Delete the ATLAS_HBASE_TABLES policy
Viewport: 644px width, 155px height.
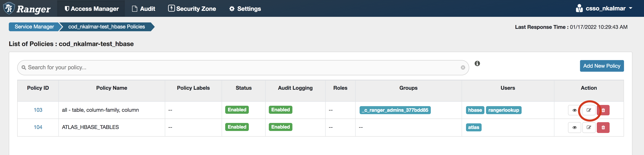[x=603, y=127]
